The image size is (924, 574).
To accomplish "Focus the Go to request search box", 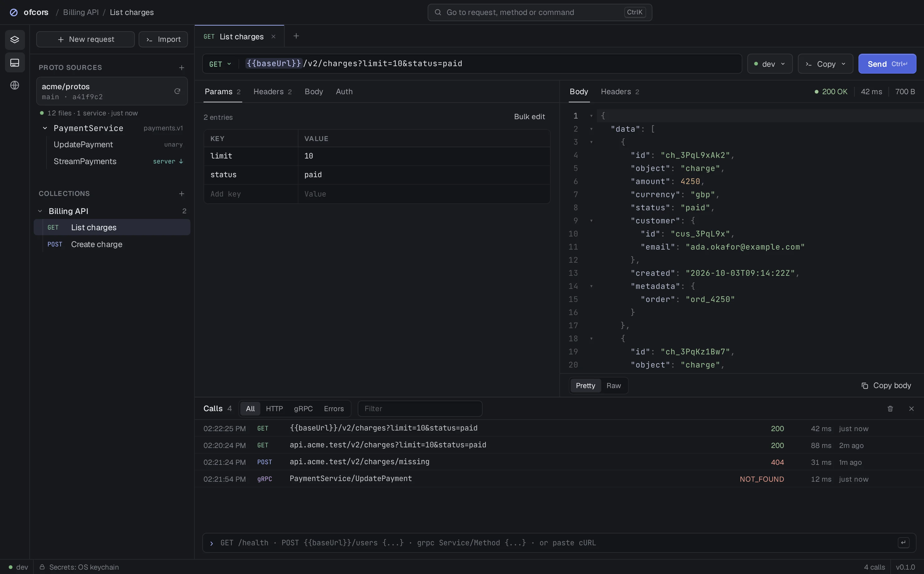I will click(540, 12).
